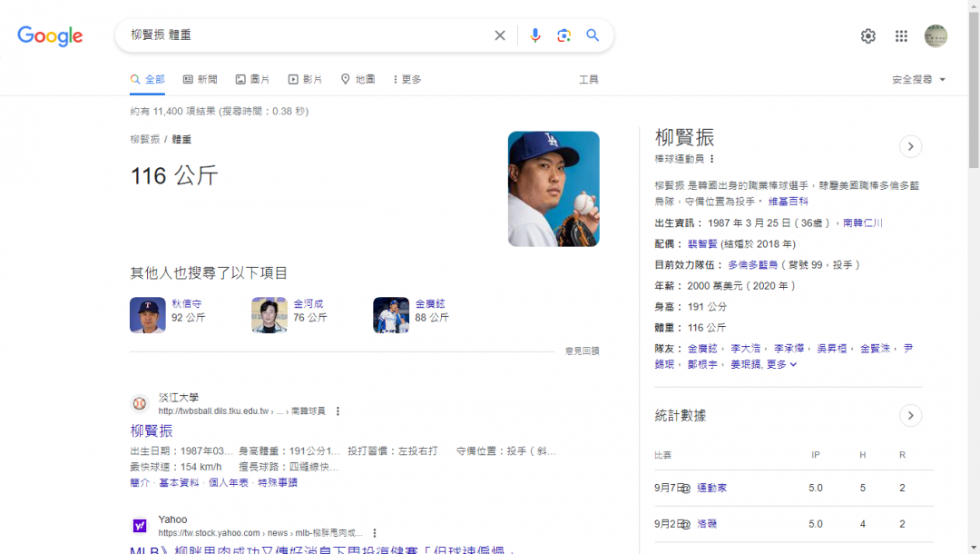Click the 身高 191 公分 row
The height and width of the screenshot is (554, 980).
pos(691,306)
